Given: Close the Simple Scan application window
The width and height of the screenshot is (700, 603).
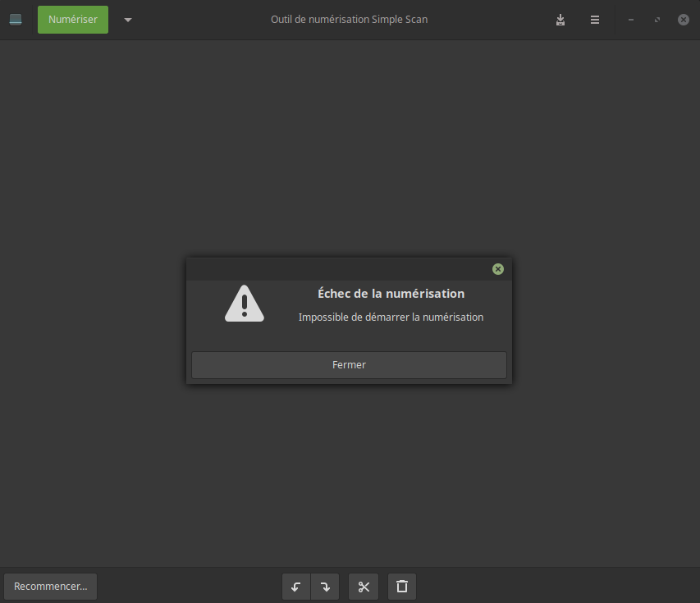Looking at the screenshot, I should point(684,20).
